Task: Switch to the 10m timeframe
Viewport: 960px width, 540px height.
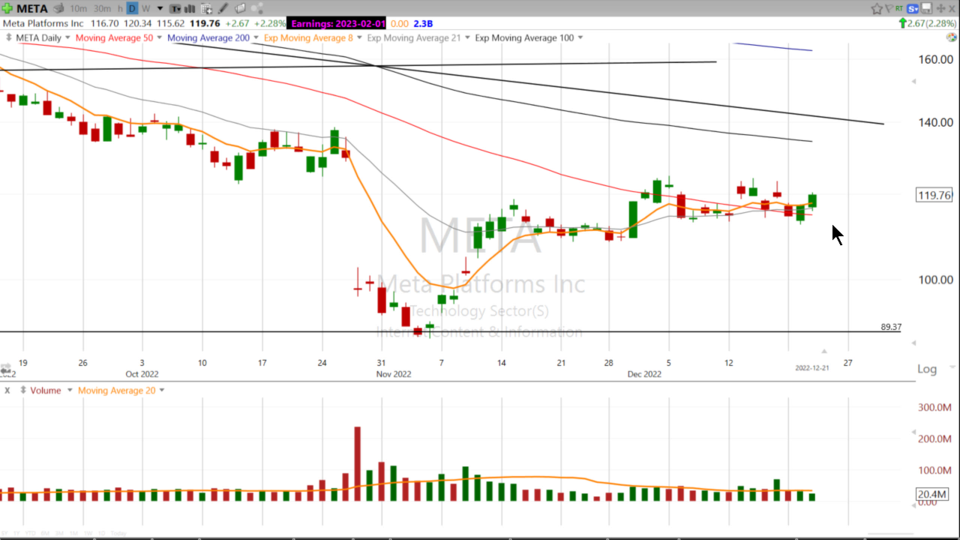Action: point(77,9)
